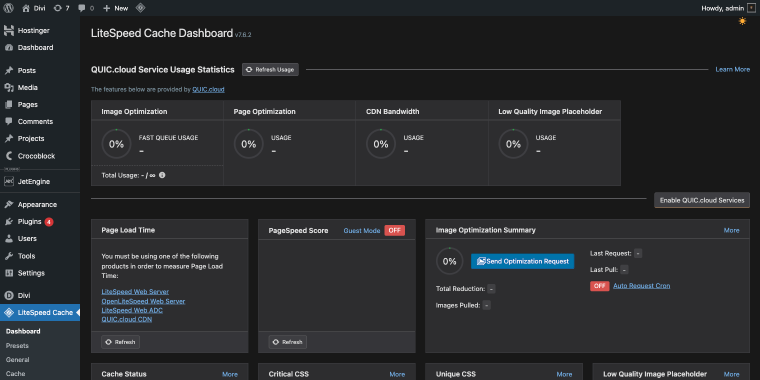Open More in Critical CSS panel
The height and width of the screenshot is (380, 760).
click(x=397, y=374)
